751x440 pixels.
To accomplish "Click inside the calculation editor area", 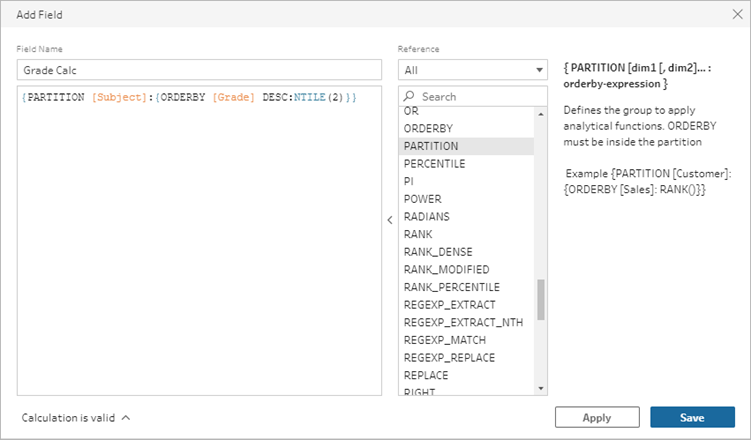I will pos(199,240).
